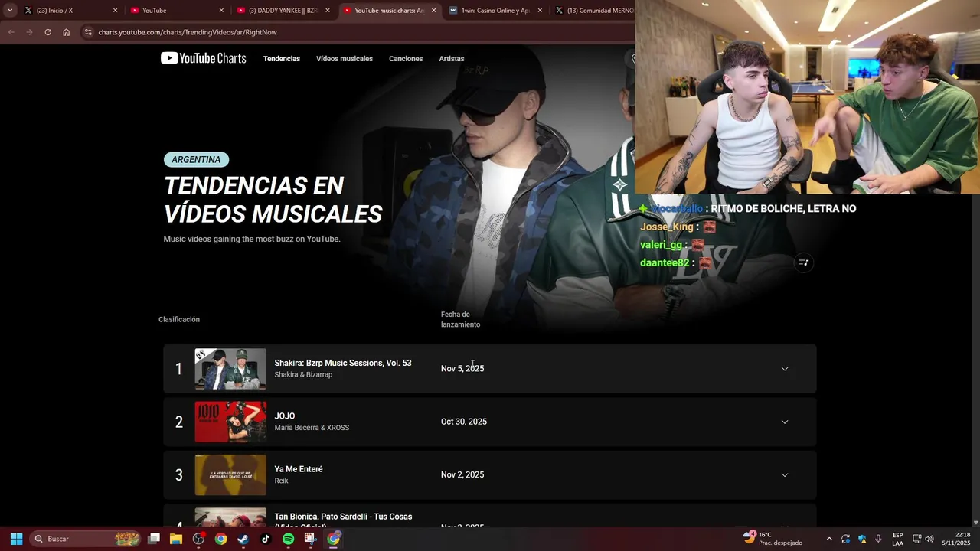Viewport: 980px width, 551px height.
Task: Open the JOJO video thumbnail
Action: point(230,422)
